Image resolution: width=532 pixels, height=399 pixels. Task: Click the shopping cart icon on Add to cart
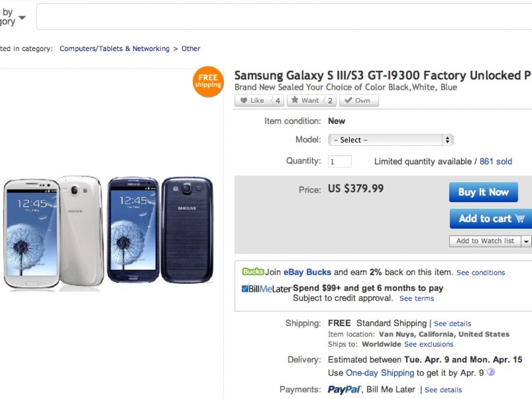click(x=520, y=219)
